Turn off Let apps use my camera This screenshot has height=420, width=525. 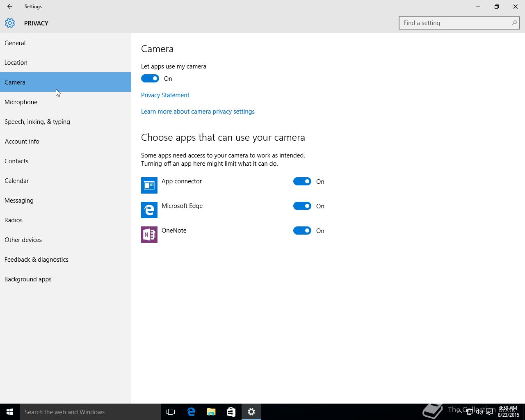point(150,78)
